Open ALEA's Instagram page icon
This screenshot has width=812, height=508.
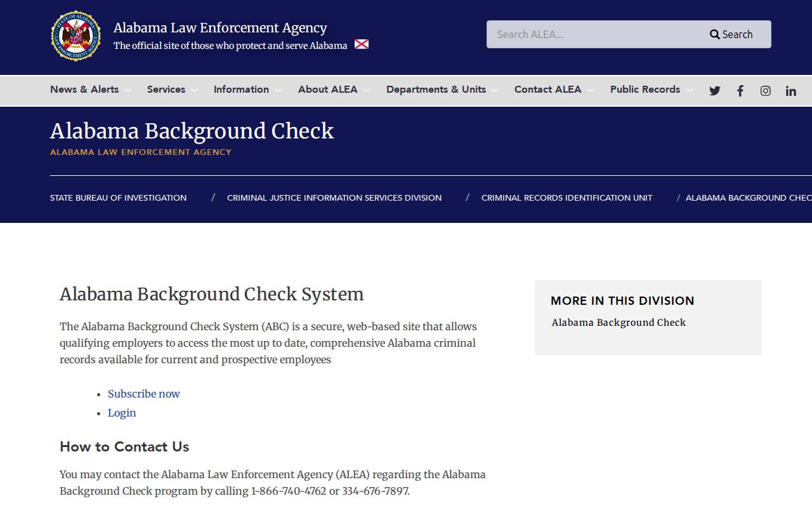[766, 91]
